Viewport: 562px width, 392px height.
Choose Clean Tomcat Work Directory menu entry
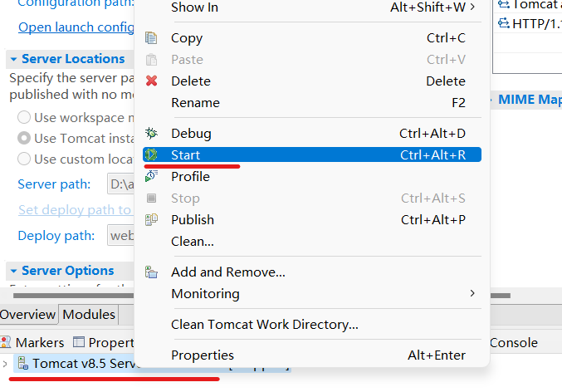264,324
